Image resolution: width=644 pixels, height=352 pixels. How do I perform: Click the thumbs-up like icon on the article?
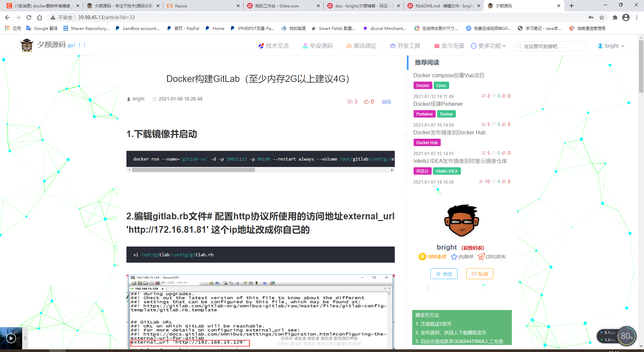pos(366,101)
